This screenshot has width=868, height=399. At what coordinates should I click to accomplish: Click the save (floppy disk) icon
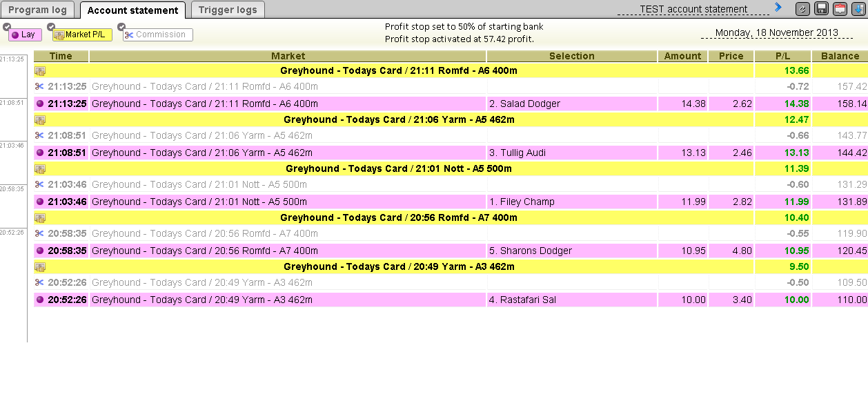pyautogui.click(x=821, y=9)
